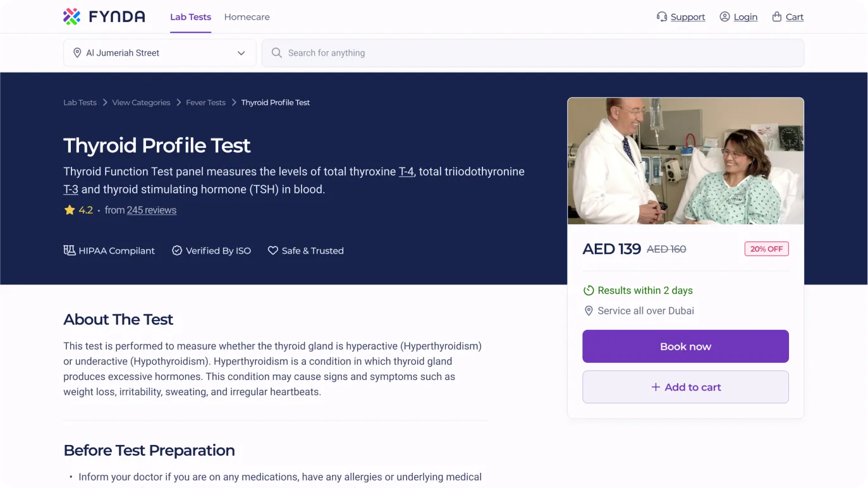Open the Homecare tab

[x=247, y=17]
